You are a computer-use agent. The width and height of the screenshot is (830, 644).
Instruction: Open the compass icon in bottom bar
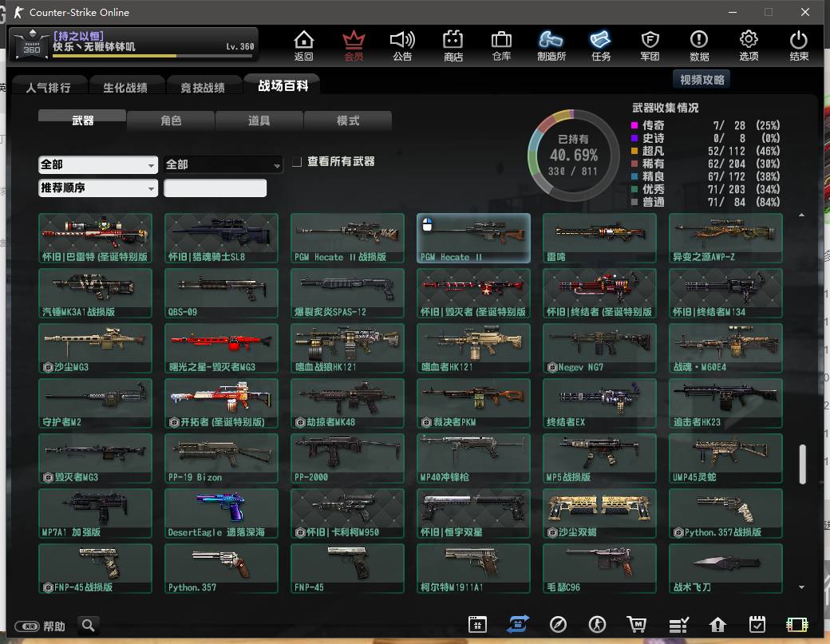(x=558, y=624)
